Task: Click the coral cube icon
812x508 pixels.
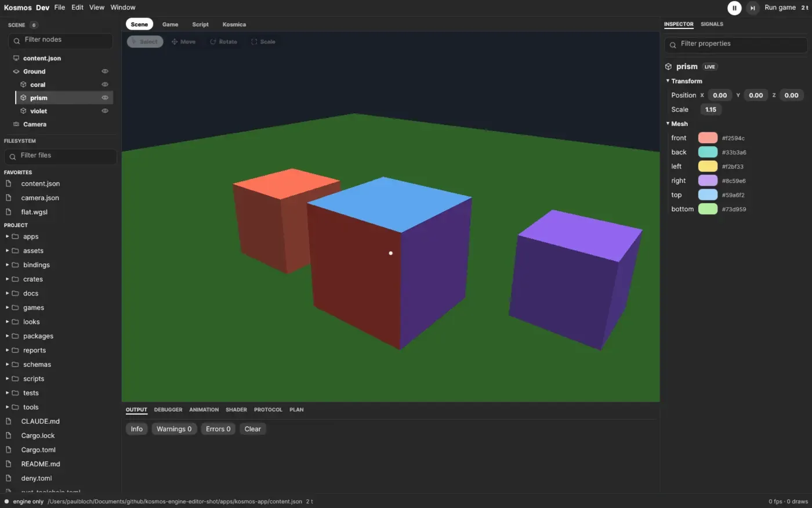Action: (23, 85)
